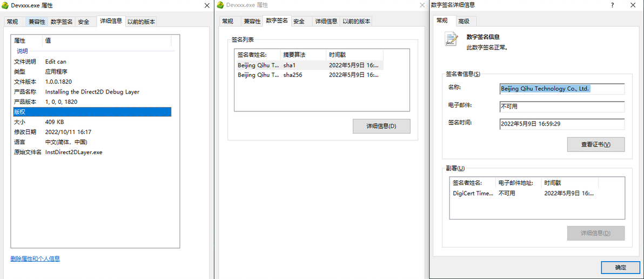Image resolution: width=644 pixels, height=279 pixels.
Task: Click 确定 button in signature details
Action: point(620,268)
